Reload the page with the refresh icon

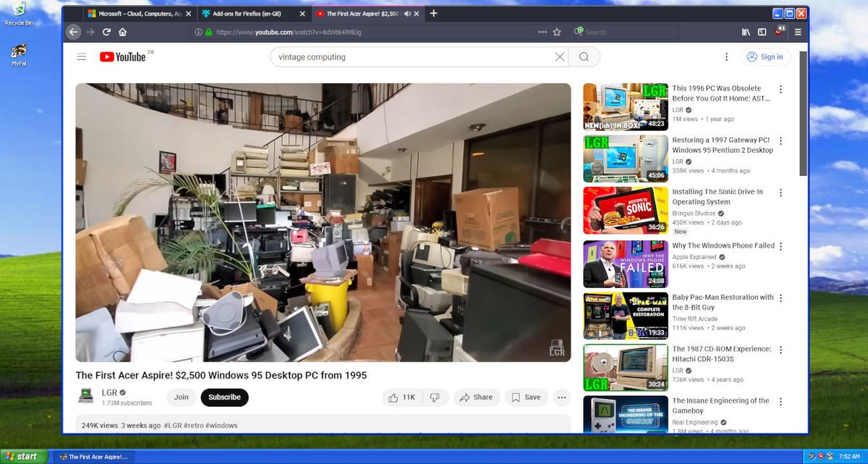point(107,32)
